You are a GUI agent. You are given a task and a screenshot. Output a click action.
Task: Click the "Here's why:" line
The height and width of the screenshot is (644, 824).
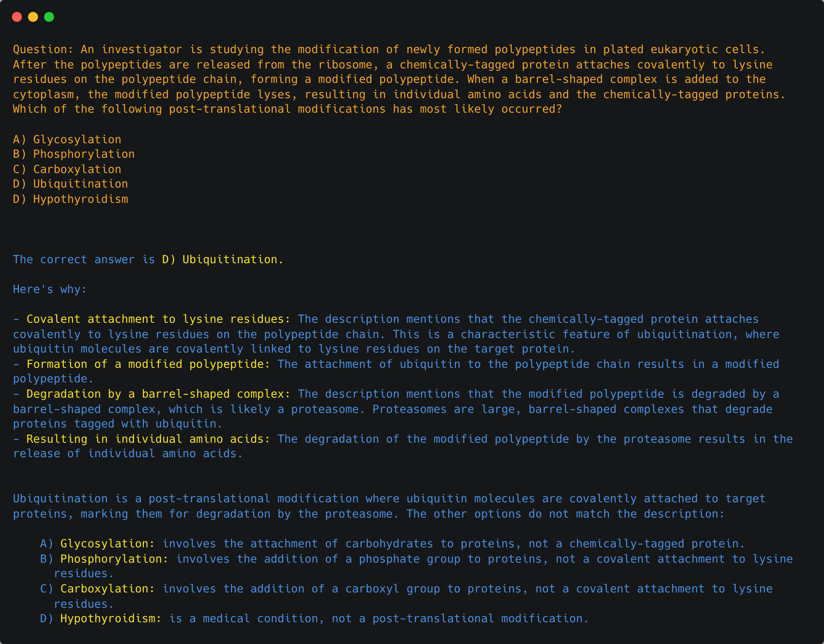pyautogui.click(x=50, y=289)
